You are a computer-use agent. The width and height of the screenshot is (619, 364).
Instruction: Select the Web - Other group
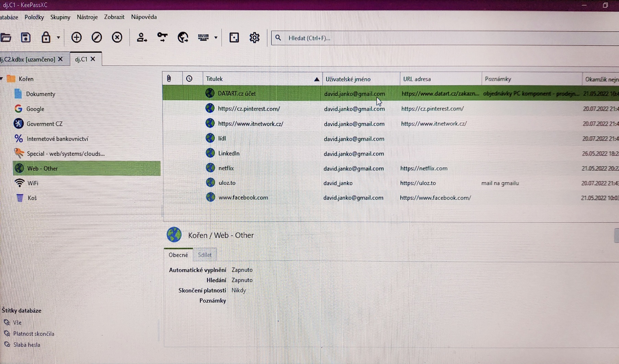[x=87, y=168]
